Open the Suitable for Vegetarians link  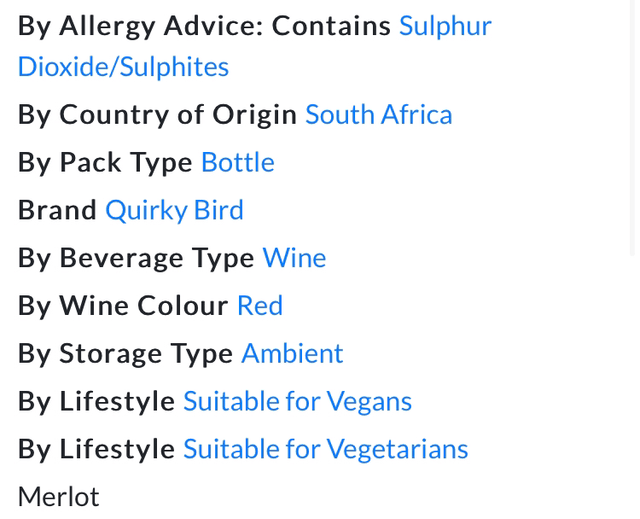click(325, 450)
